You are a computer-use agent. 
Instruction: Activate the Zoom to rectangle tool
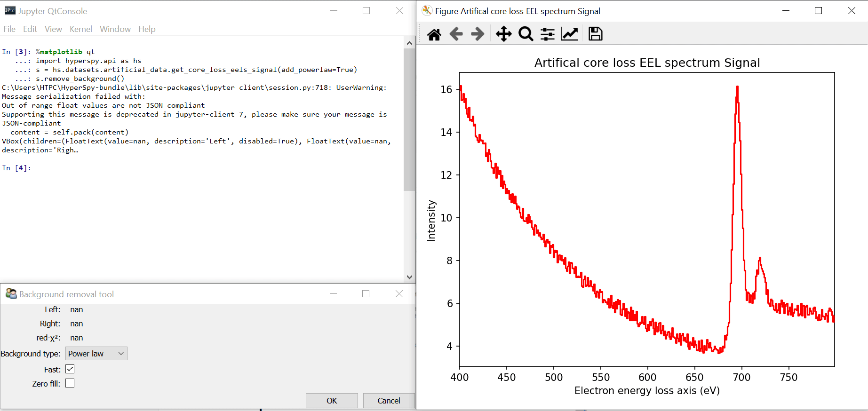pyautogui.click(x=526, y=34)
